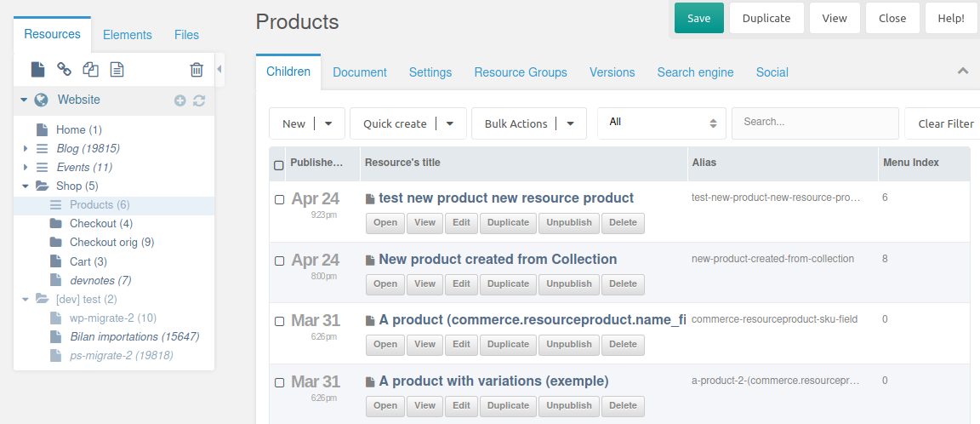Open the Search engine tab
The width and height of the screenshot is (980, 424).
[696, 72]
